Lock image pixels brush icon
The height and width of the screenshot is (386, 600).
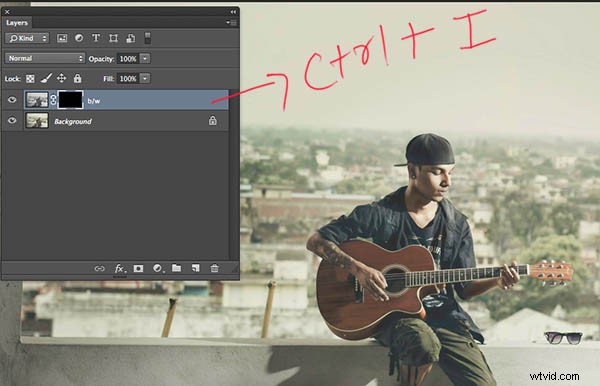[46, 78]
